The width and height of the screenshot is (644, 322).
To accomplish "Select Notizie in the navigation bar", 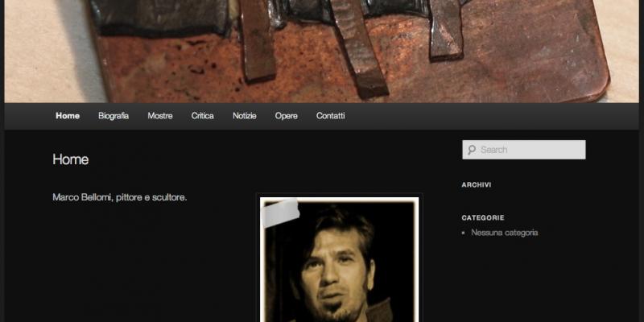I will click(245, 116).
